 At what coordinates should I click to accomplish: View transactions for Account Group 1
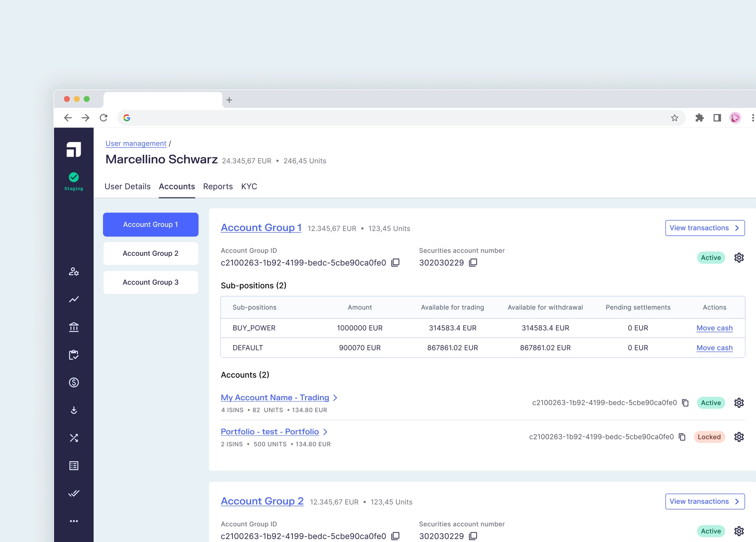pyautogui.click(x=705, y=228)
